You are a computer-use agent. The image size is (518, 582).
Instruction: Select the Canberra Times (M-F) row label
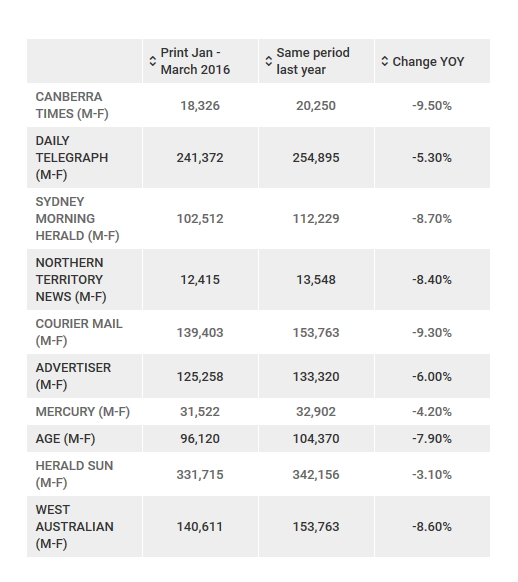[x=72, y=105]
